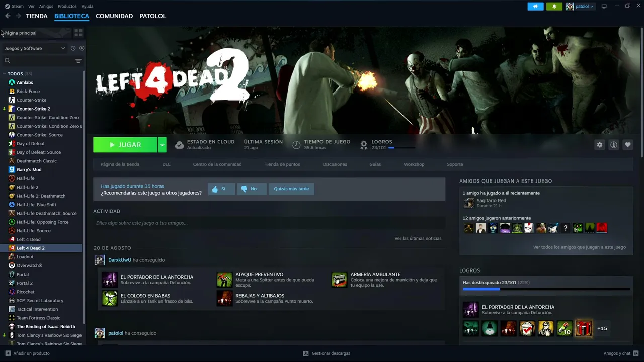
Task: Open the green notifications bell
Action: [x=554, y=6]
